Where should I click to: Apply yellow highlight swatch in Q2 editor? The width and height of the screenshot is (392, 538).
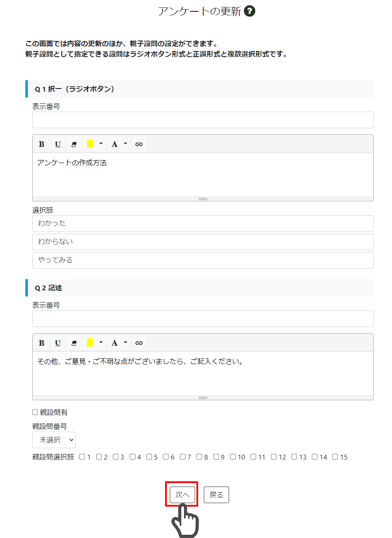pos(90,343)
